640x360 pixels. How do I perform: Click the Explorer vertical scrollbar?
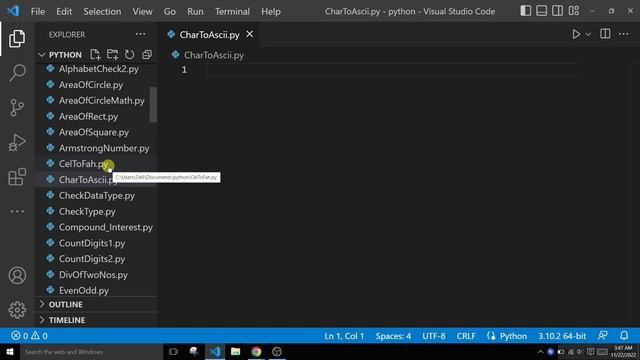(153, 104)
